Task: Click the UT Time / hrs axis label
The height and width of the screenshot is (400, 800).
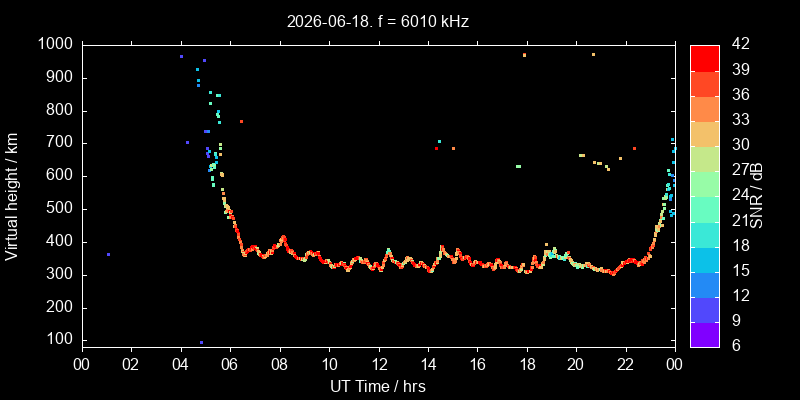Action: (378, 386)
